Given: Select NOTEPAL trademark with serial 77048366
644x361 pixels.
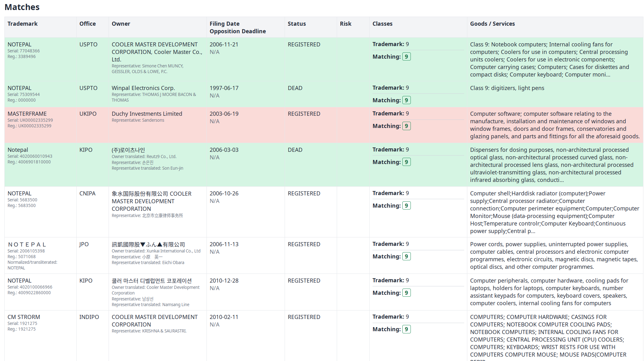Looking at the screenshot, I should coord(19,45).
